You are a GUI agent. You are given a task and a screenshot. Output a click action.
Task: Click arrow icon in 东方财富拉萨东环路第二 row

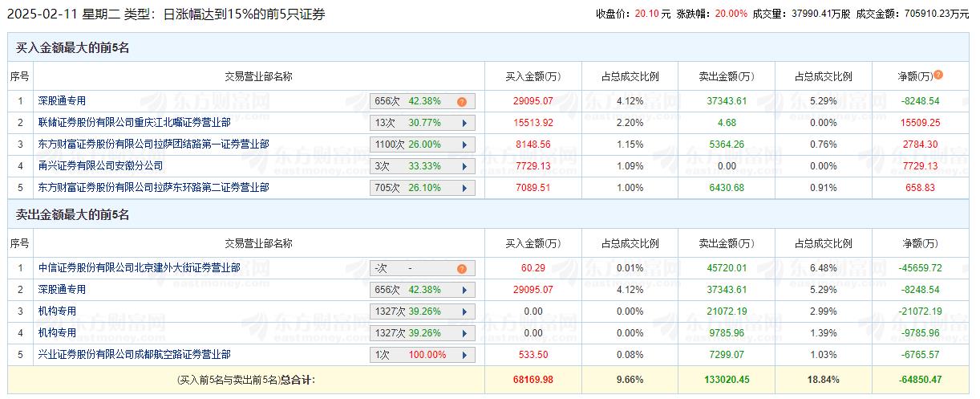coord(464,189)
